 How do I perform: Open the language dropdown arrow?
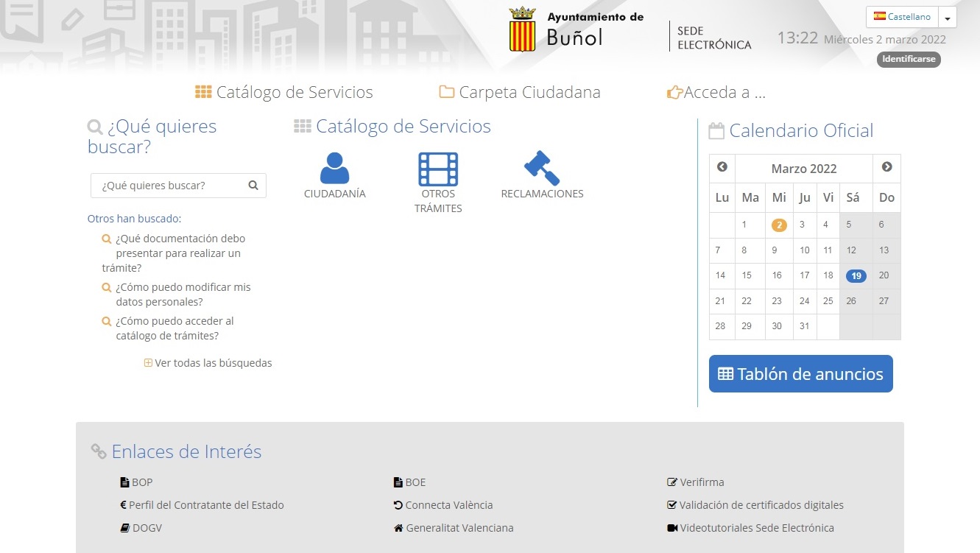(x=948, y=18)
